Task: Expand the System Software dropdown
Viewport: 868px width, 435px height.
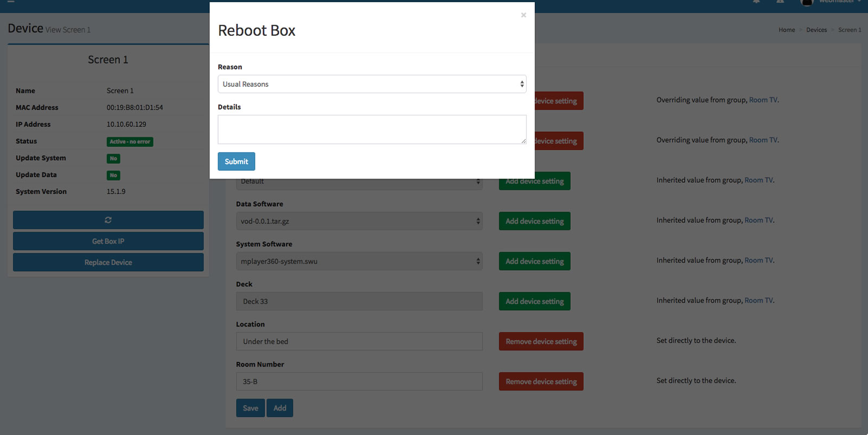Action: click(359, 261)
